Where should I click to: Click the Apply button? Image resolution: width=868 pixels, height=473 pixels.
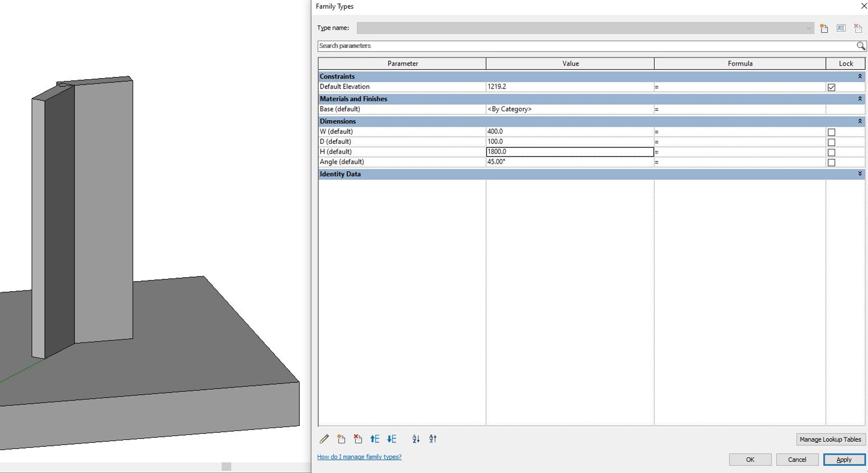pos(844,459)
